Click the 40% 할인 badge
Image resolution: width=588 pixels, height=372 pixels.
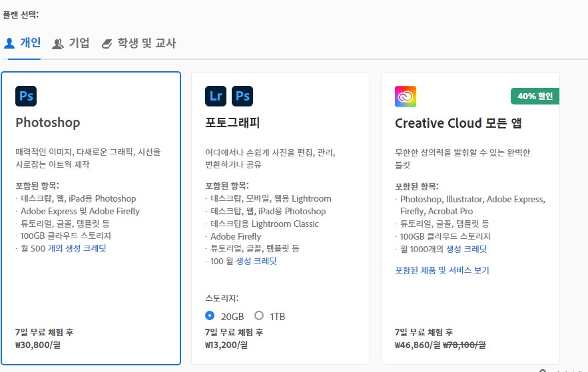[x=535, y=96]
